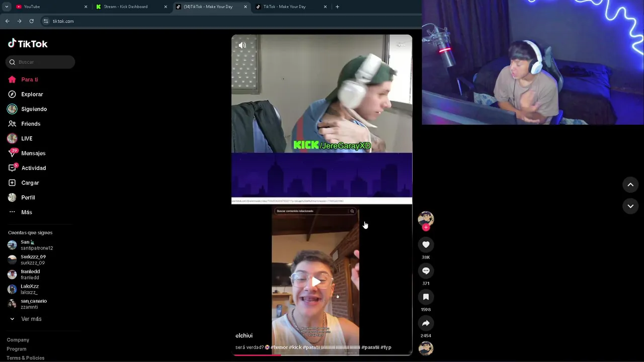Viewport: 644px width, 362px height.
Task: Follow creator with red plus button
Action: (x=426, y=227)
